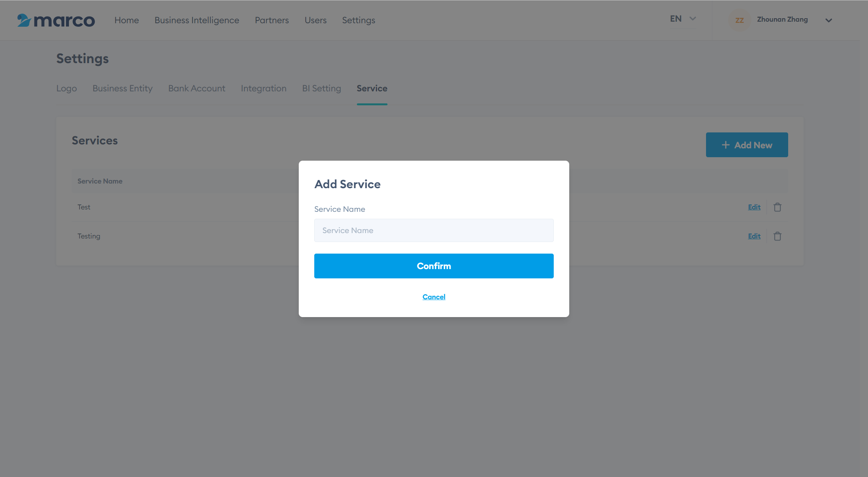Click the Add New button
Screen dimensions: 868x477
pos(747,145)
